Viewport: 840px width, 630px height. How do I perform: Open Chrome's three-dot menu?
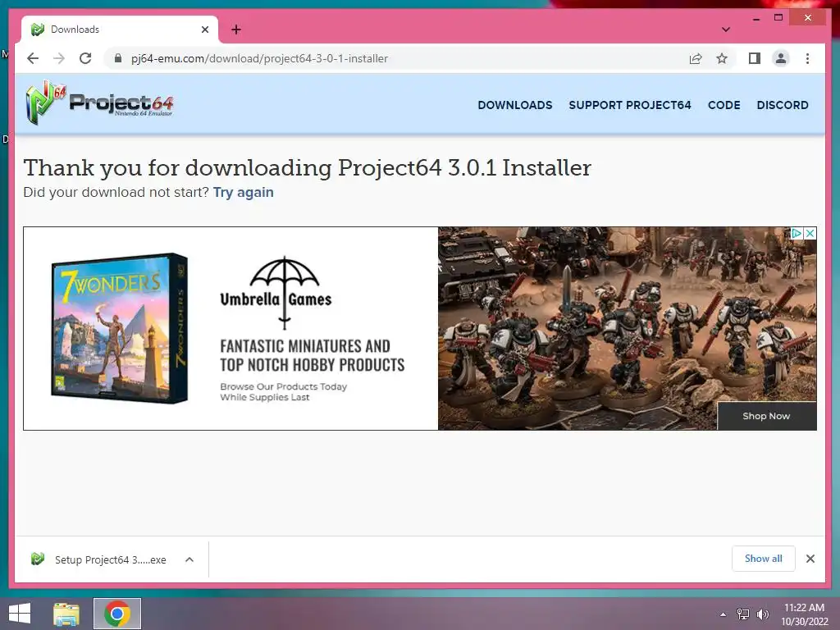[807, 58]
